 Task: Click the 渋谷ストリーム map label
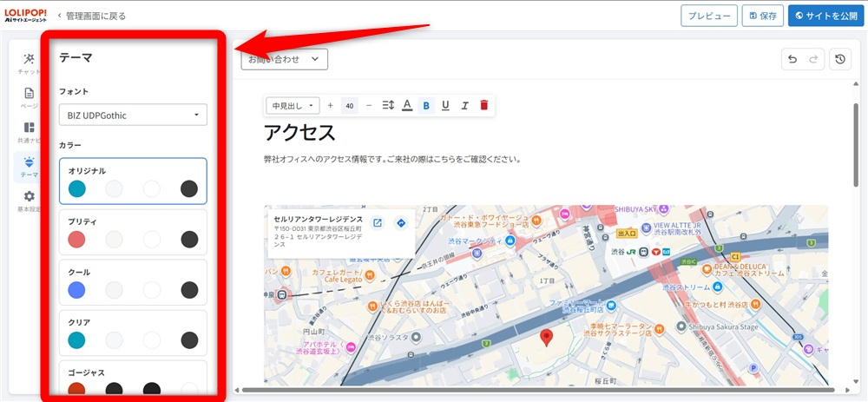click(688, 287)
